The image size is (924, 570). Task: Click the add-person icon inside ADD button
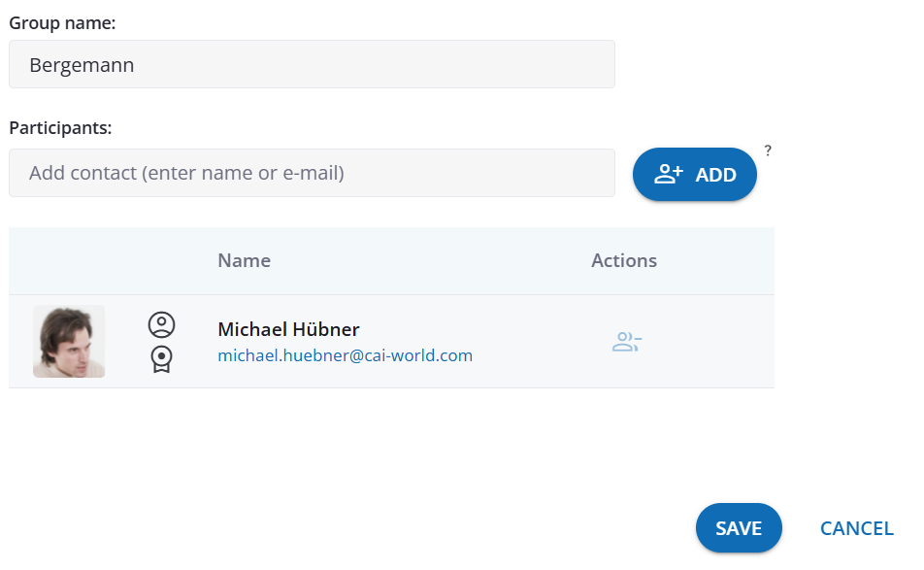(x=669, y=175)
